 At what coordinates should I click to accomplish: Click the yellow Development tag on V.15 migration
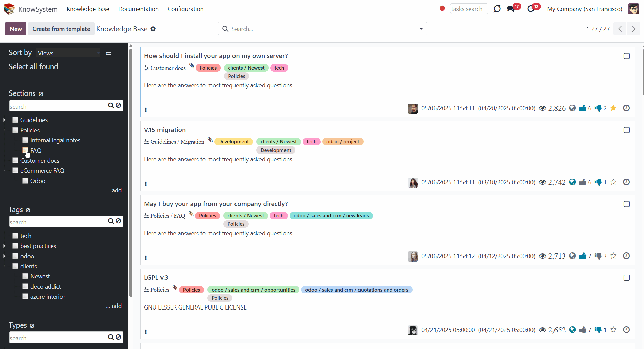[x=233, y=142]
